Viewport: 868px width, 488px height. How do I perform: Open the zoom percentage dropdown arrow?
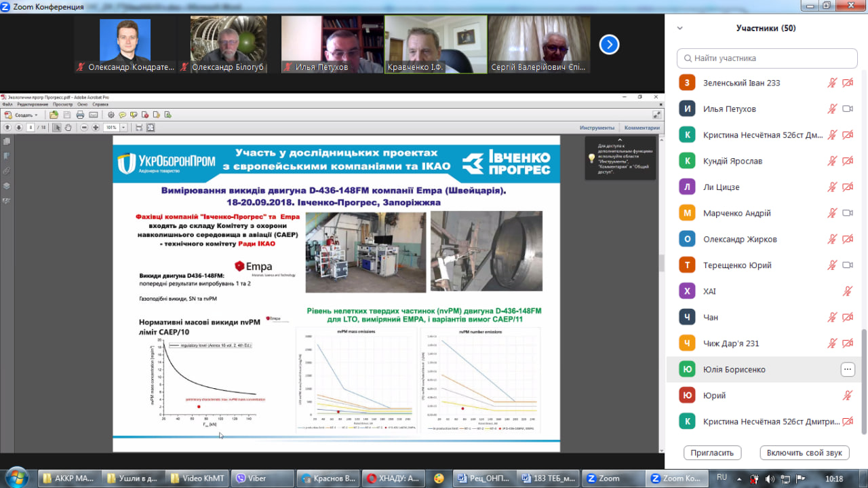coord(124,128)
